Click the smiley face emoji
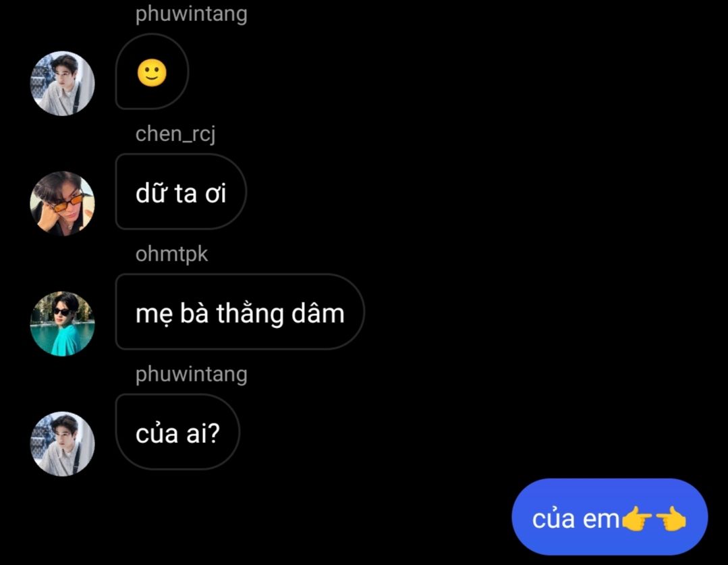The height and width of the screenshot is (565, 728). (152, 73)
